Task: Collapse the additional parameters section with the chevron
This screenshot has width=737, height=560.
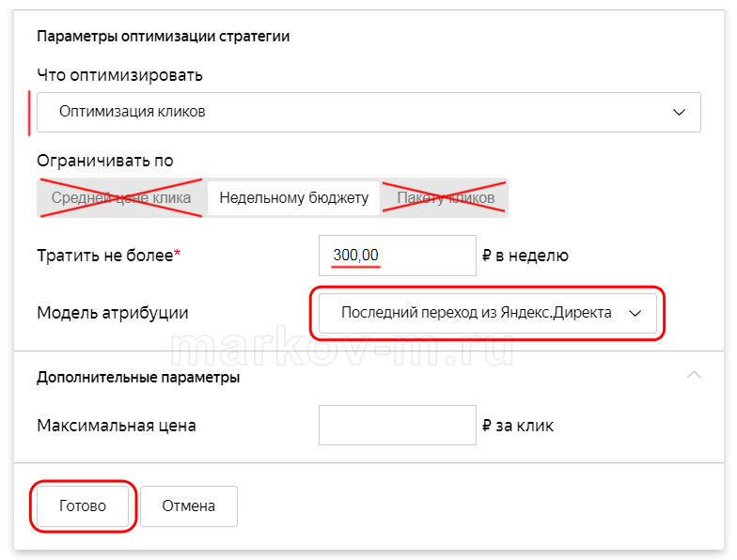Action: 694,375
